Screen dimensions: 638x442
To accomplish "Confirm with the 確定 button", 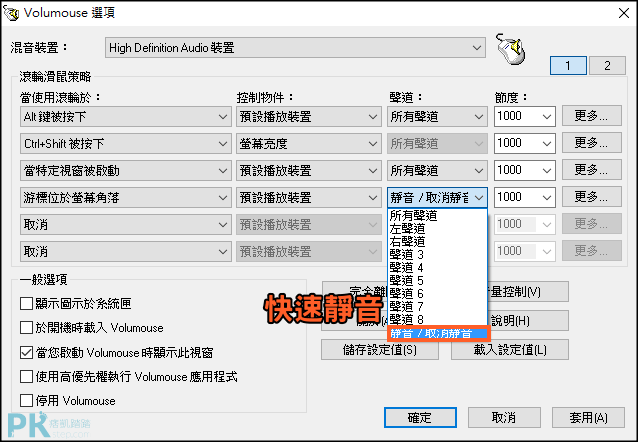I will [420, 418].
